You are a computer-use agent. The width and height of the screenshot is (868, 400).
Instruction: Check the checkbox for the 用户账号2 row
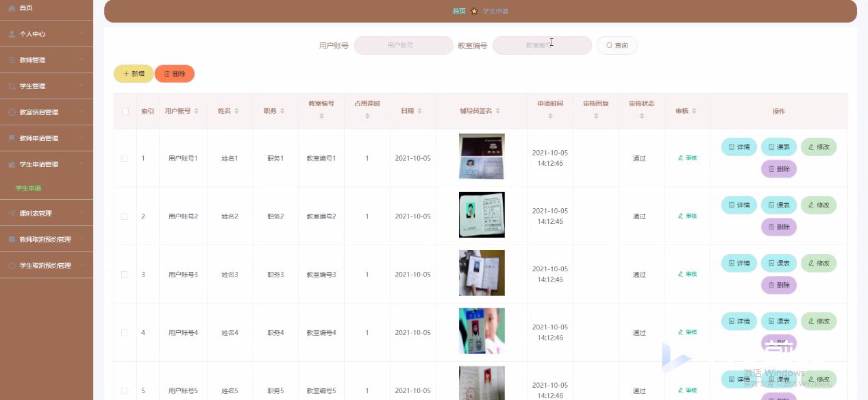coord(125,216)
